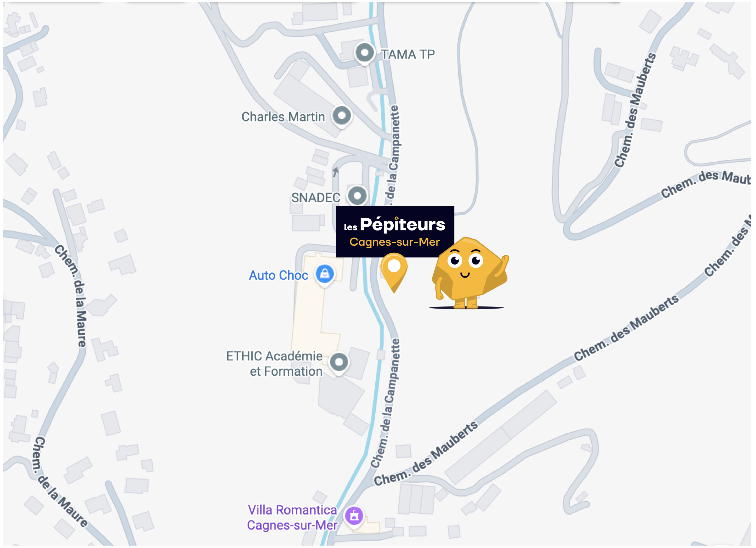756x548 pixels.
Task: Click the Auto Choc shopping pin
Action: tap(325, 275)
